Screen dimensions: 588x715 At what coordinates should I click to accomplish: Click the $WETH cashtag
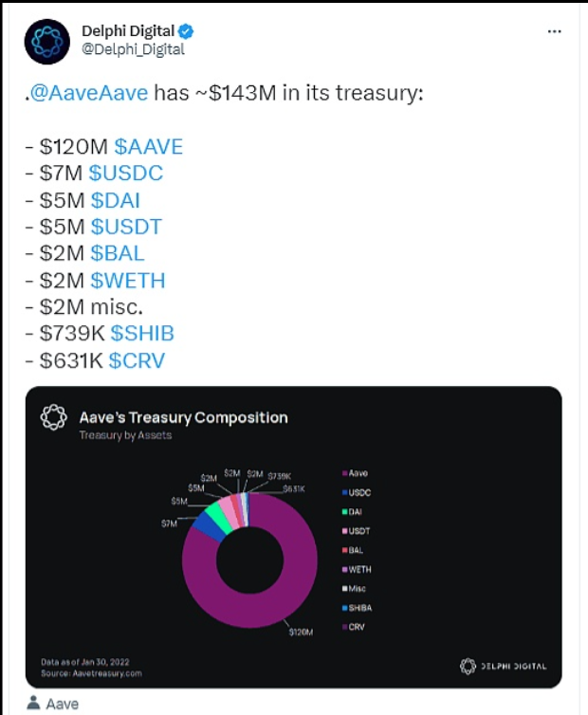point(128,280)
